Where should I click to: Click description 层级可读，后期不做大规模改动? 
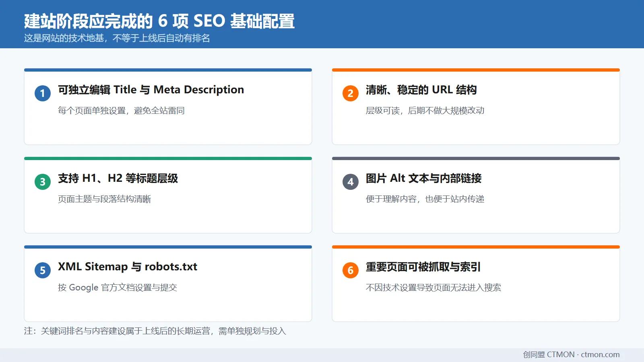[425, 111]
